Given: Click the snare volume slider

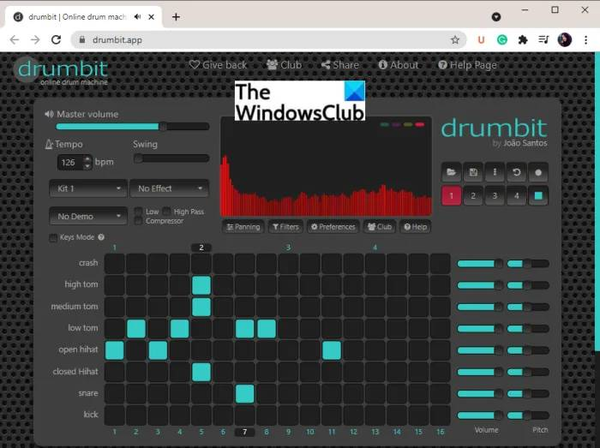Looking at the screenshot, I should point(480,394).
